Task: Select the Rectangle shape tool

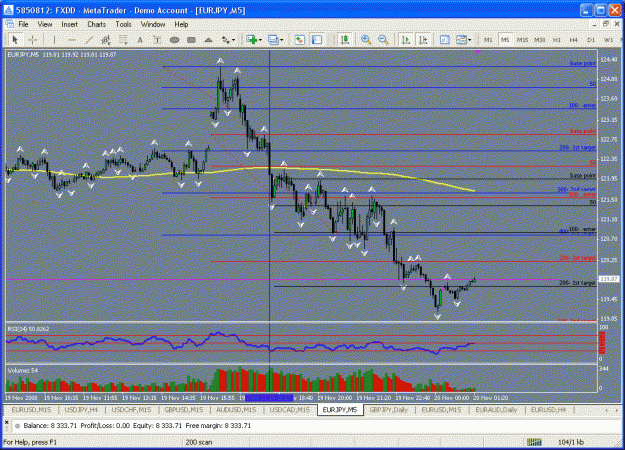Action: 191,39
